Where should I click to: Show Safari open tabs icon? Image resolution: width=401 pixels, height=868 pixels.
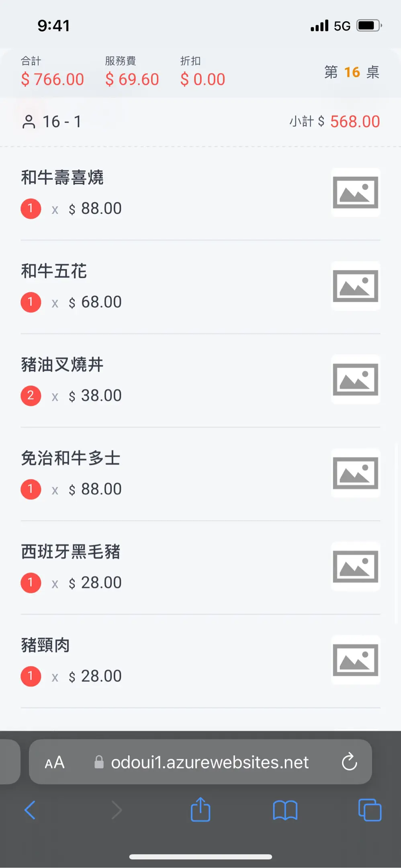point(369,810)
